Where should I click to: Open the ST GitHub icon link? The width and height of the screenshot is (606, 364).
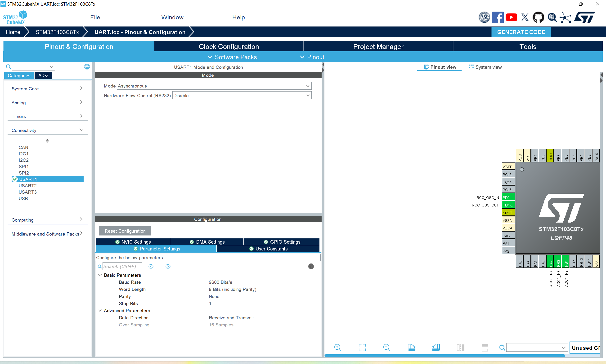coord(538,17)
